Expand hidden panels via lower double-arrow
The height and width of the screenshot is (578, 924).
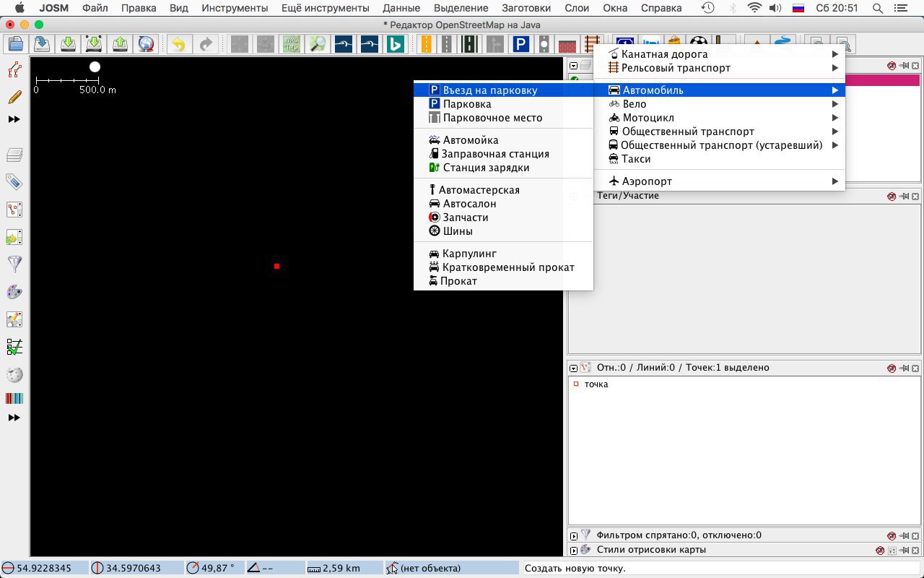[x=14, y=418]
